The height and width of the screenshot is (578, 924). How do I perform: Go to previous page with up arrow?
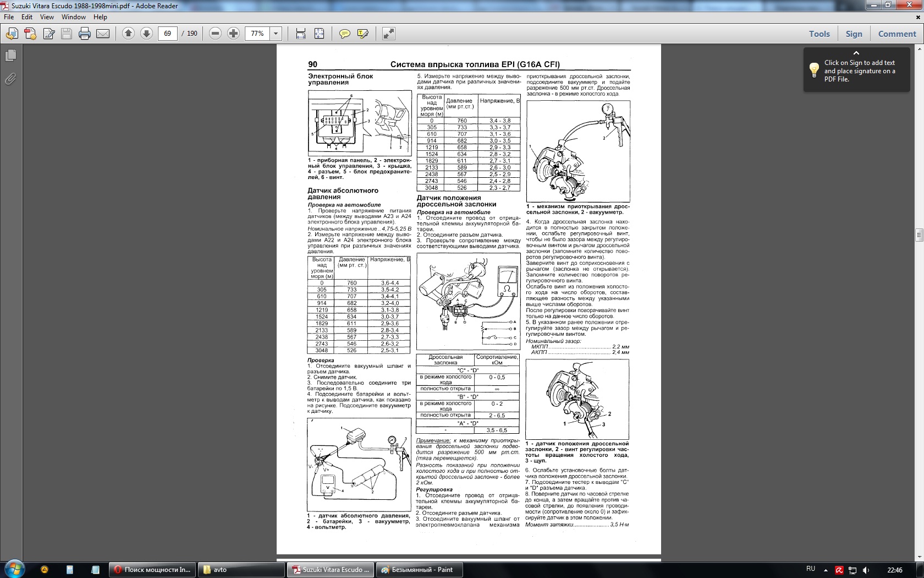click(x=128, y=34)
